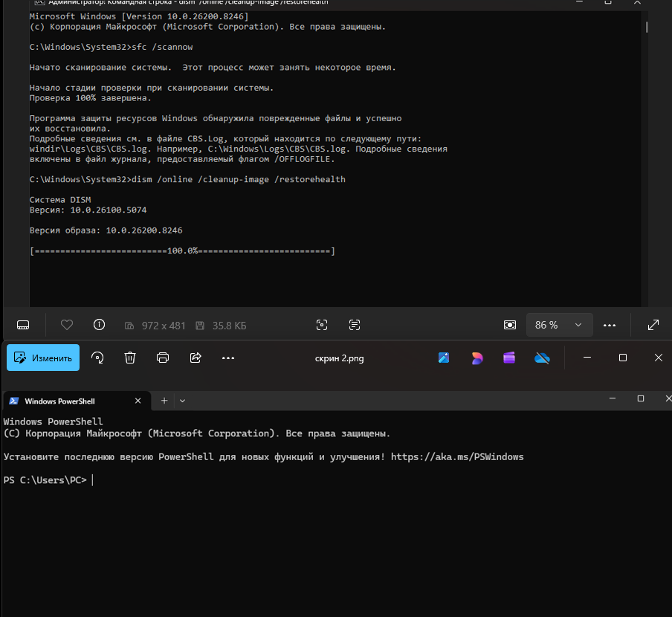Click the visual search scan icon
The width and height of the screenshot is (672, 617).
tap(322, 325)
